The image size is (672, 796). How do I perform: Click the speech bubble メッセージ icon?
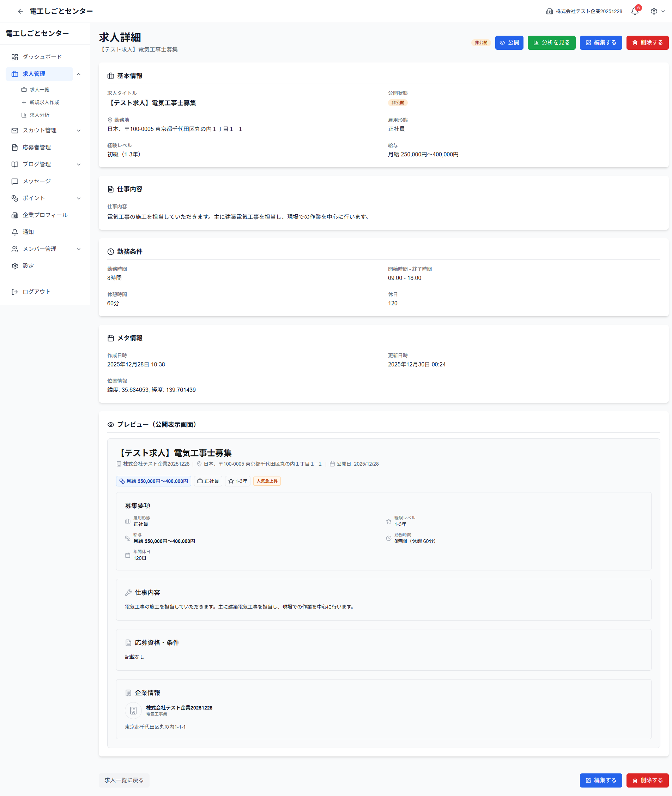tap(15, 181)
